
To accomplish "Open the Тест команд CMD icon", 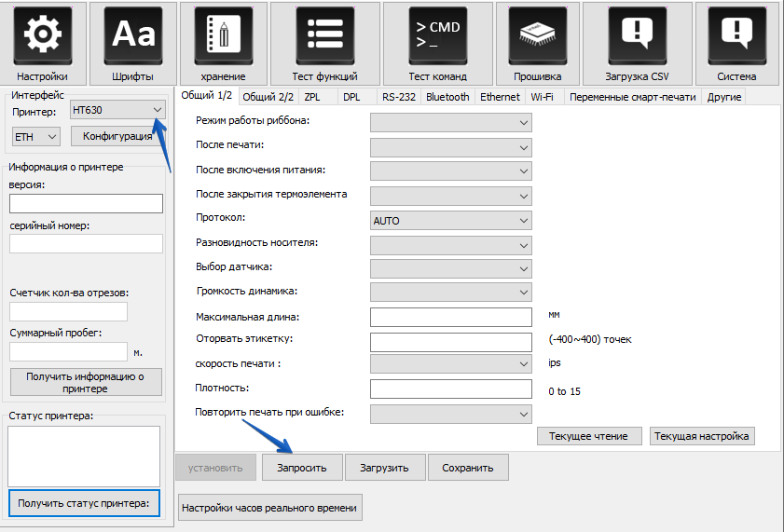I will [x=437, y=35].
